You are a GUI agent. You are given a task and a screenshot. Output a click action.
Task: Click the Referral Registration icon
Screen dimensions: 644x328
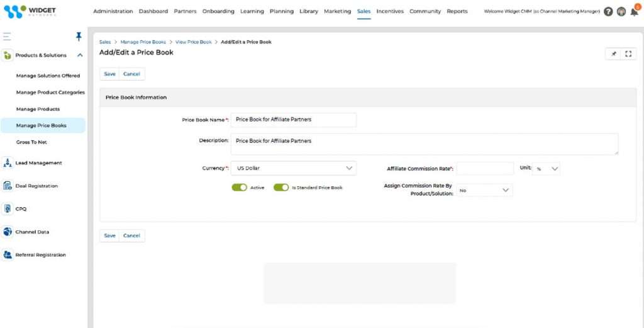point(7,255)
